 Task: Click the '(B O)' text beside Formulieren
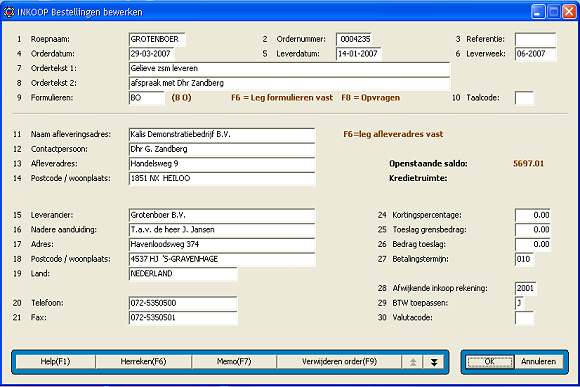point(182,98)
